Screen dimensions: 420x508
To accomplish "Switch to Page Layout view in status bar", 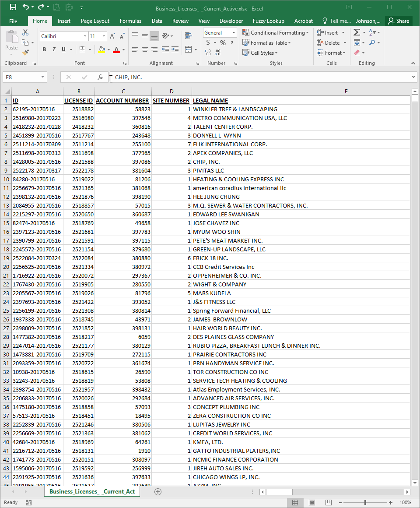I will click(x=311, y=502).
